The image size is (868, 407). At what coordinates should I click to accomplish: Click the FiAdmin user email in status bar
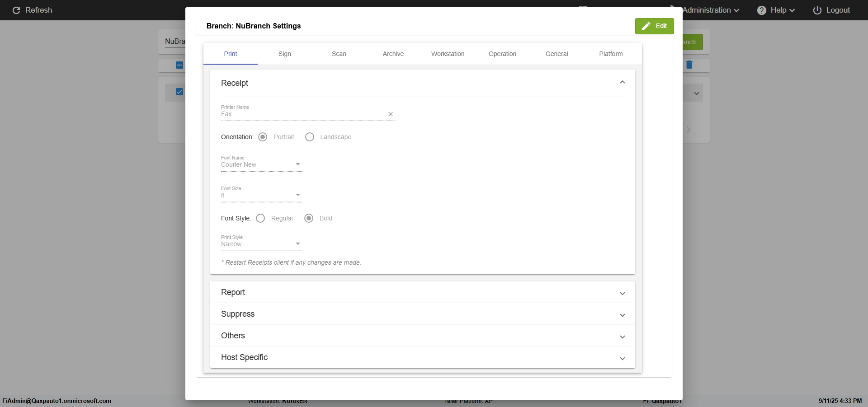pos(57,401)
